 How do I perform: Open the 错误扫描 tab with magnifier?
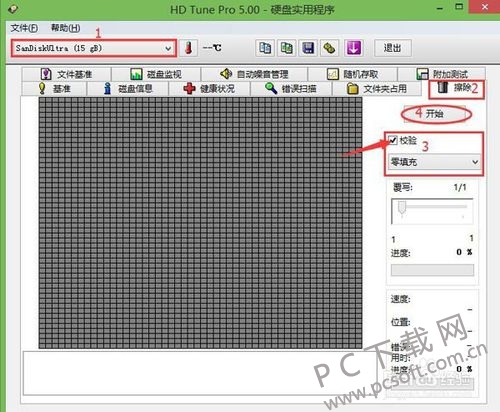tap(291, 89)
